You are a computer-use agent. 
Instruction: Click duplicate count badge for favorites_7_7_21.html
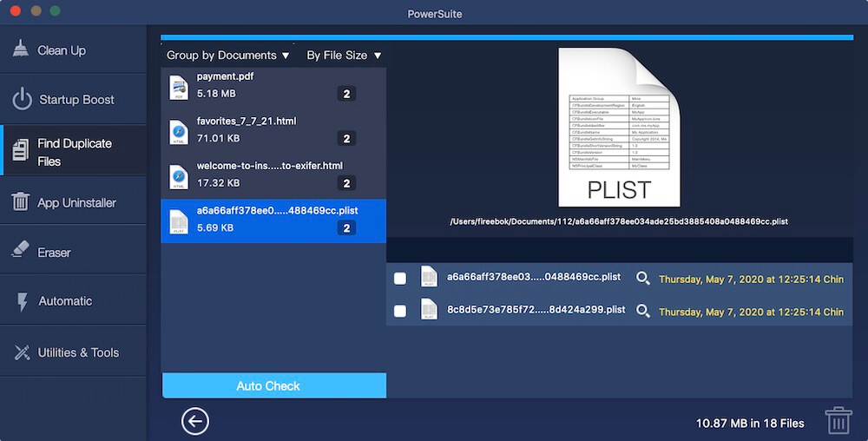[x=346, y=138]
